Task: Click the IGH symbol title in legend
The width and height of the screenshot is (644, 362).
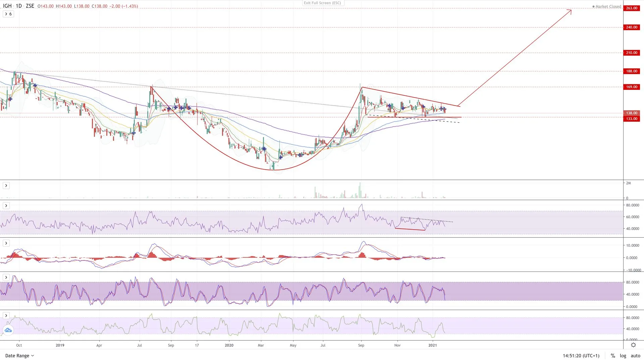Action: [x=7, y=6]
